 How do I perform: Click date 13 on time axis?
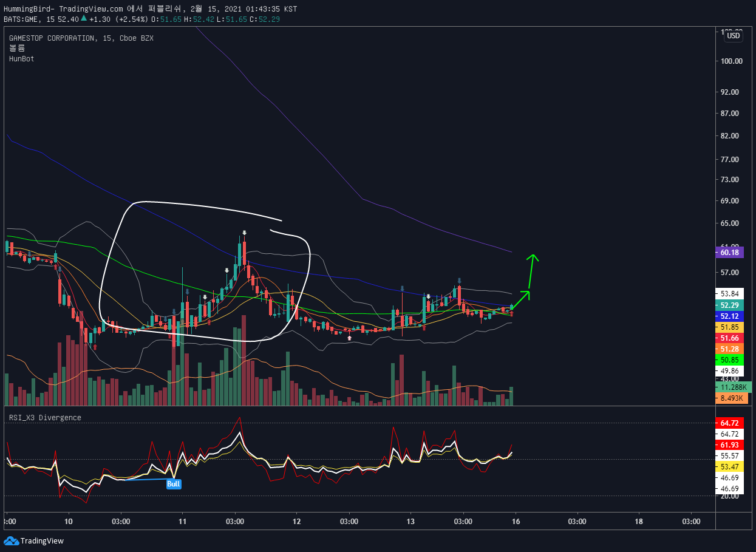click(x=410, y=522)
